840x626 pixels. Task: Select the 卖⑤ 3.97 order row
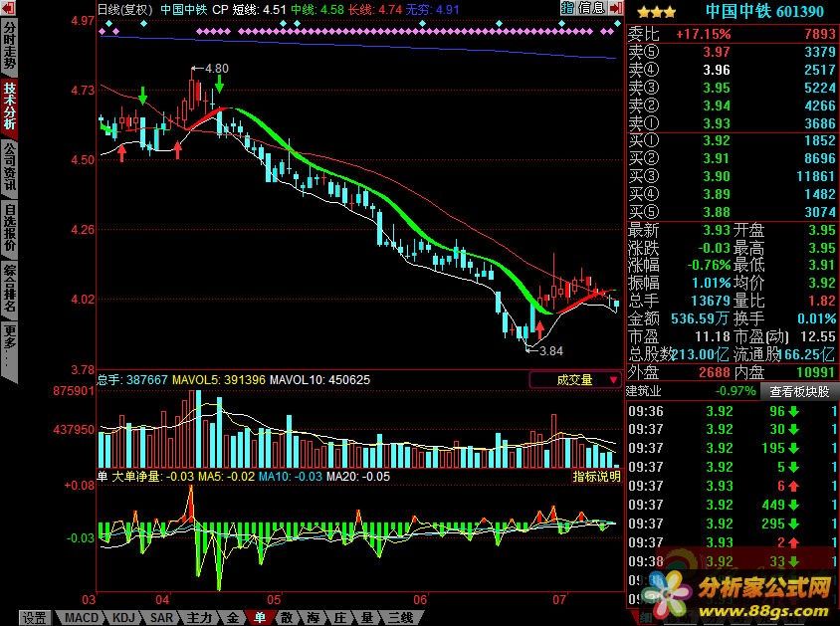[x=732, y=52]
